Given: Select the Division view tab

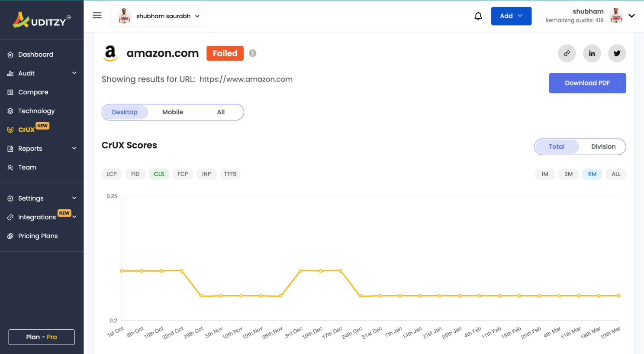Looking at the screenshot, I should [603, 147].
